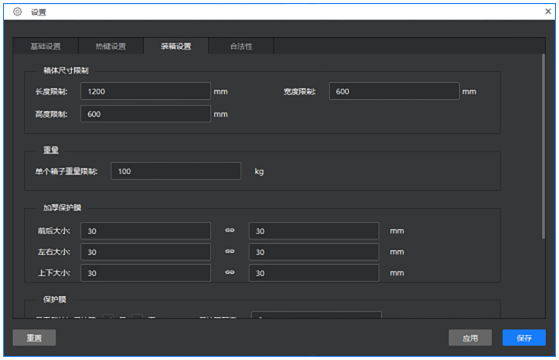Click the 箱体尺寸限制 group heading
Image resolution: width=559 pixels, height=360 pixels.
66,70
